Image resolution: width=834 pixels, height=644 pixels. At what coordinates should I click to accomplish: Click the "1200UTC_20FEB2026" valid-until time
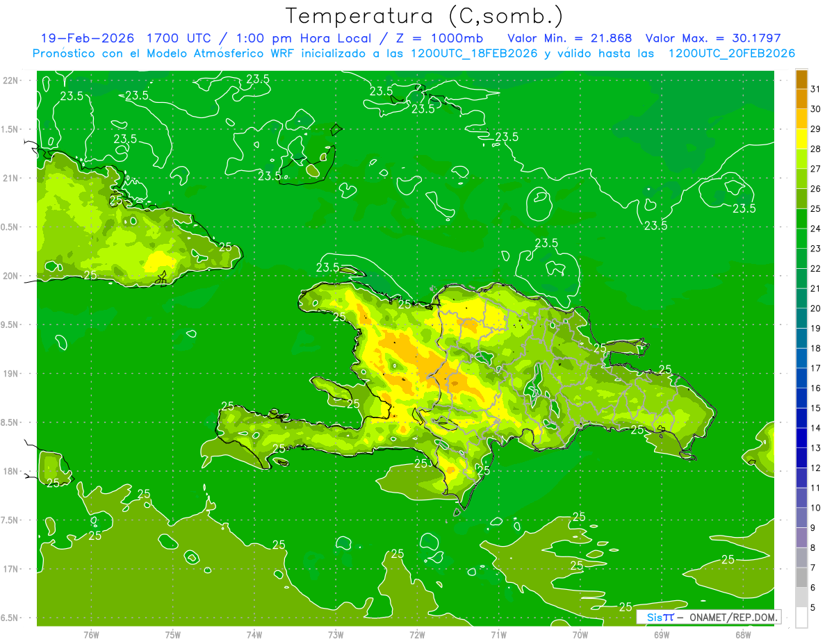click(x=731, y=53)
